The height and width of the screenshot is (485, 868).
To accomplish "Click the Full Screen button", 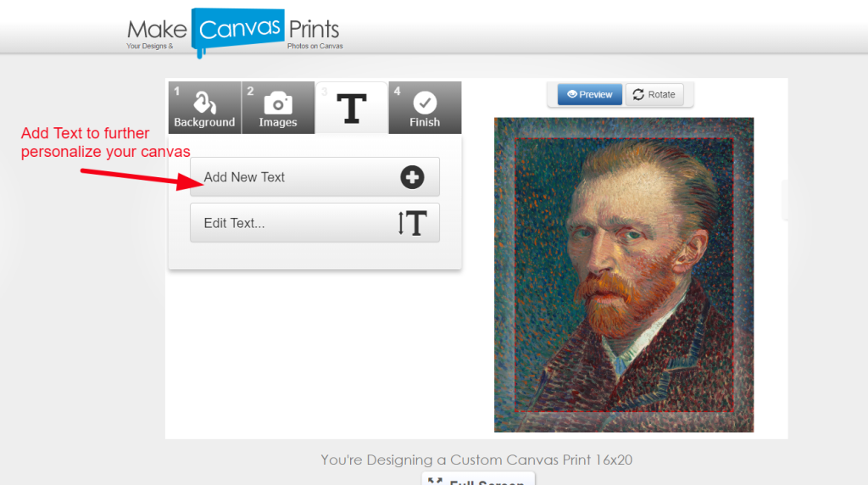I will (478, 479).
